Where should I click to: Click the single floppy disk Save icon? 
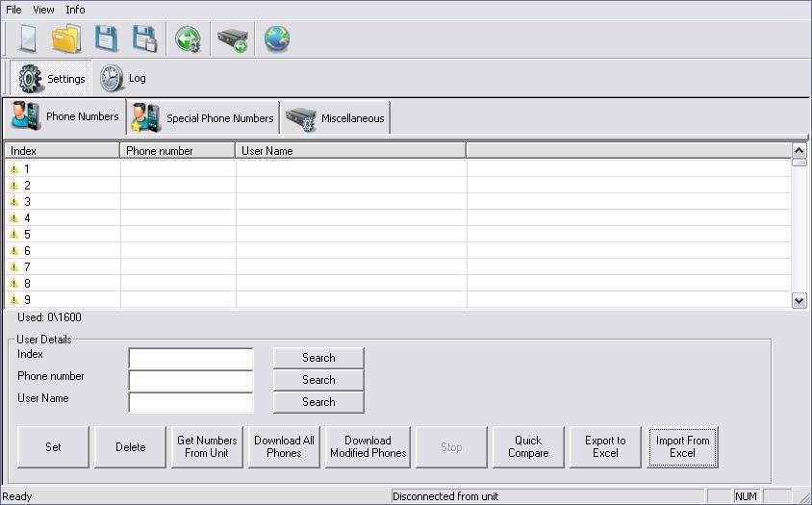pos(106,39)
